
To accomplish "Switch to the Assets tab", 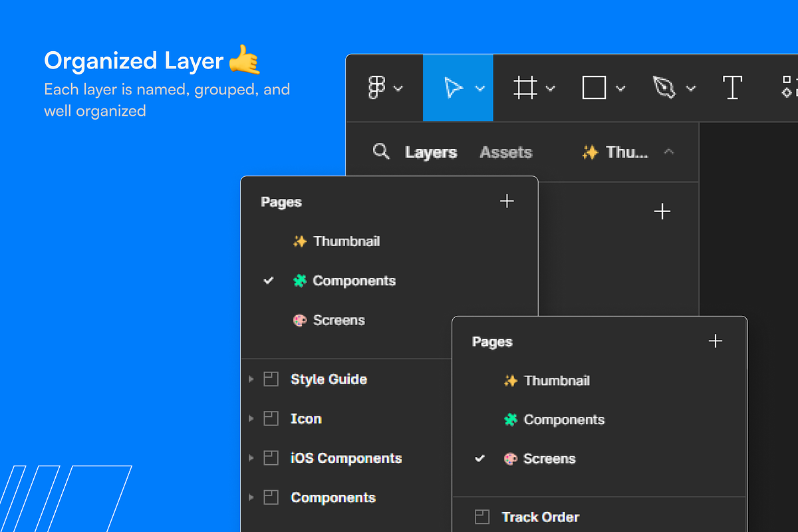I will point(506,152).
